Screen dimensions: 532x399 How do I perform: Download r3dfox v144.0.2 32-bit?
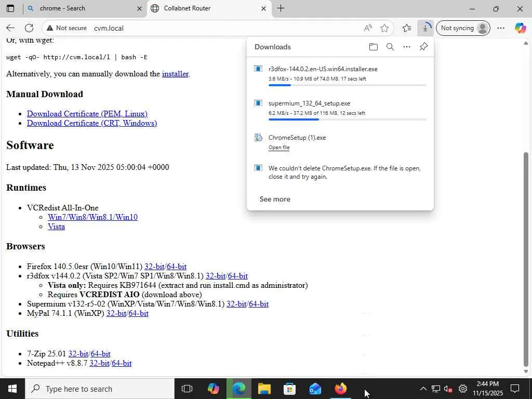click(x=216, y=276)
